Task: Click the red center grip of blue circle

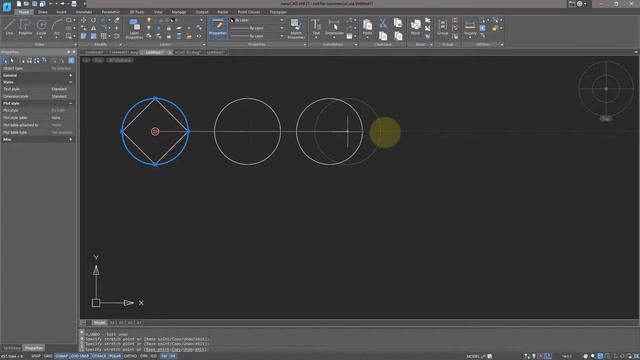Action: (x=155, y=131)
